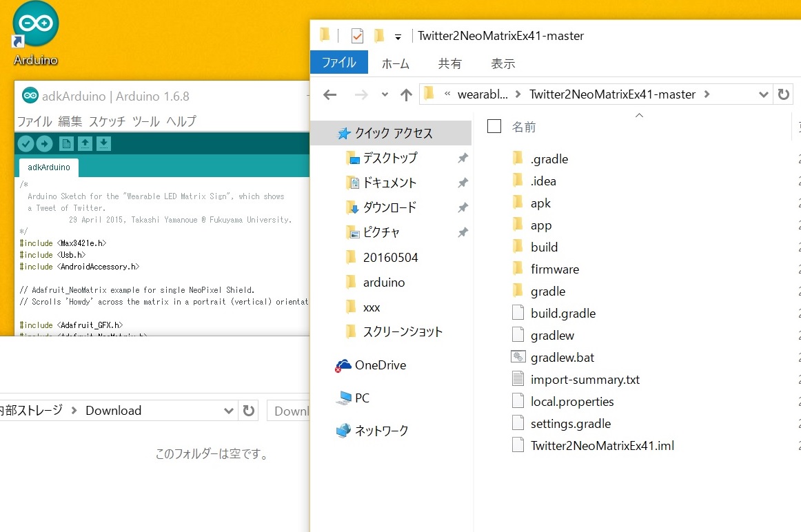
Task: Click the search field in the Download window
Action: coord(289,411)
